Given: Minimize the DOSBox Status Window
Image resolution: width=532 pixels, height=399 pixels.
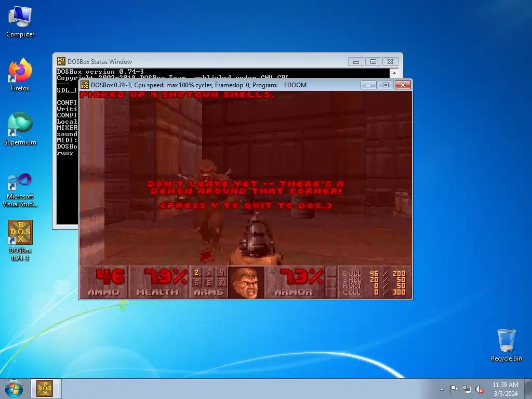Looking at the screenshot, I should click(356, 62).
